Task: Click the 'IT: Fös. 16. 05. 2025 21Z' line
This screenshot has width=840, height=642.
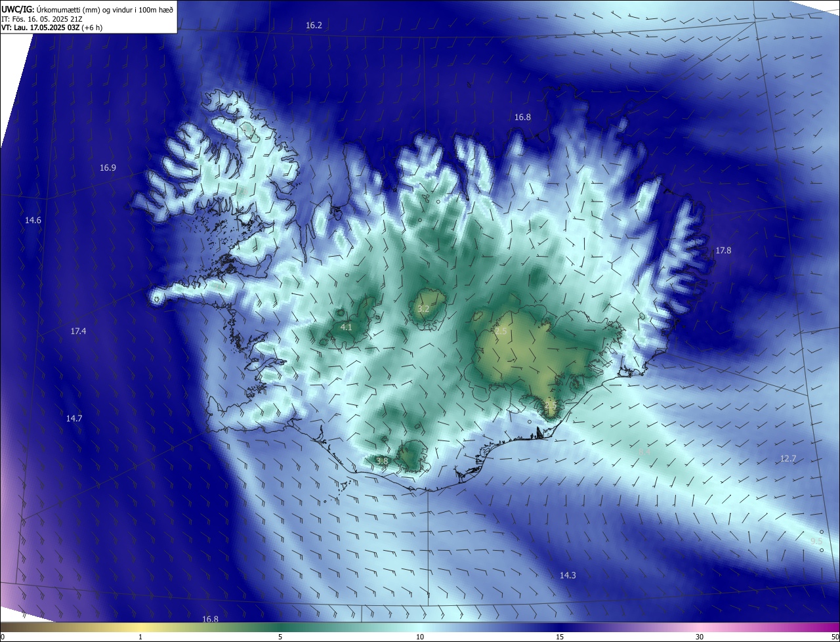Action: (42, 18)
